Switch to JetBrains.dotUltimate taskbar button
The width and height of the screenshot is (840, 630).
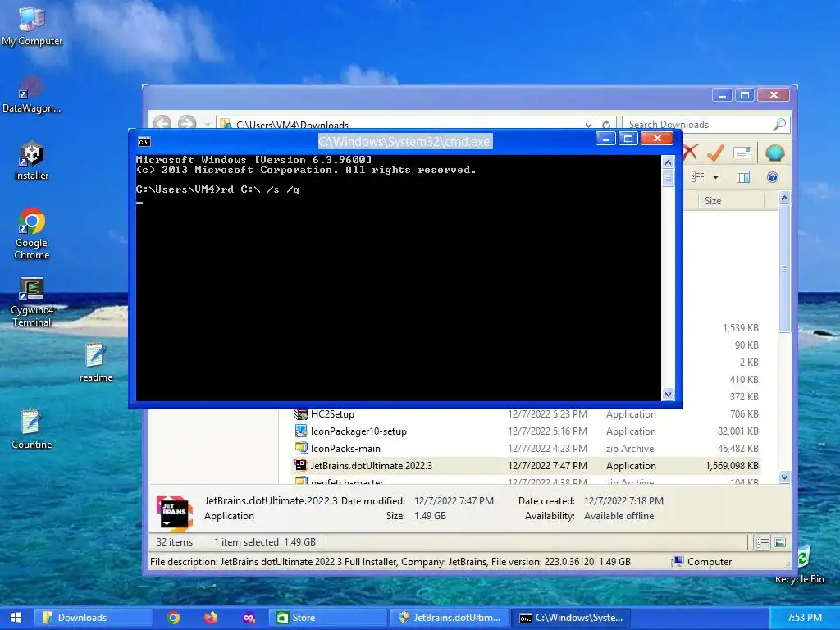(x=448, y=618)
